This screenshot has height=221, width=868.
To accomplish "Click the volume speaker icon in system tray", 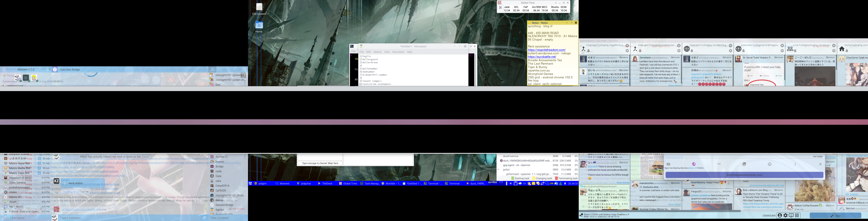I will 511,184.
